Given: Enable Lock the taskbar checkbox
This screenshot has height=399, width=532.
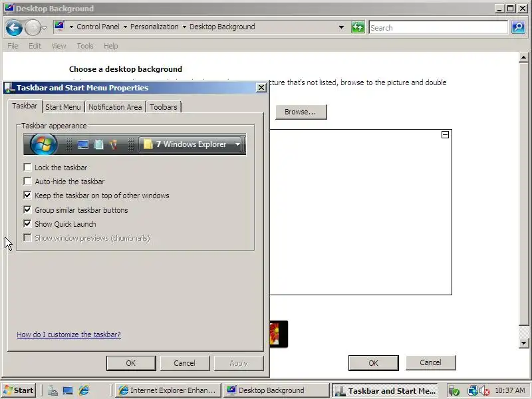Looking at the screenshot, I should 27,168.
